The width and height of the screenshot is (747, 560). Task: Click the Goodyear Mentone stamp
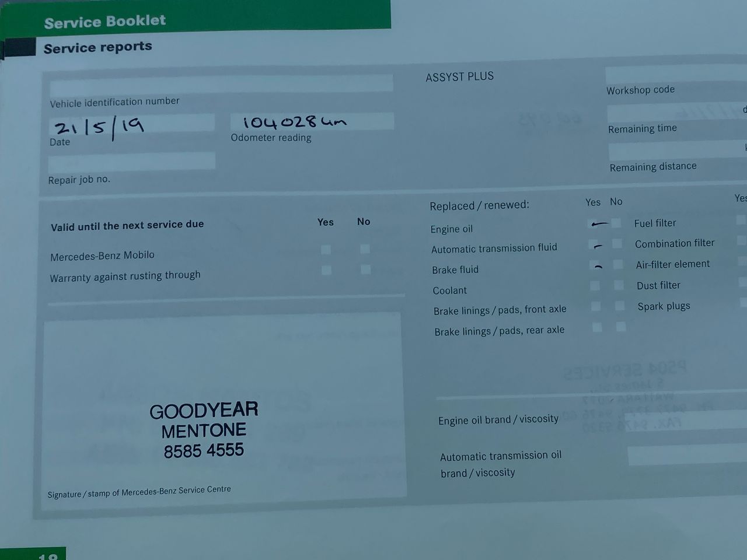(204, 430)
